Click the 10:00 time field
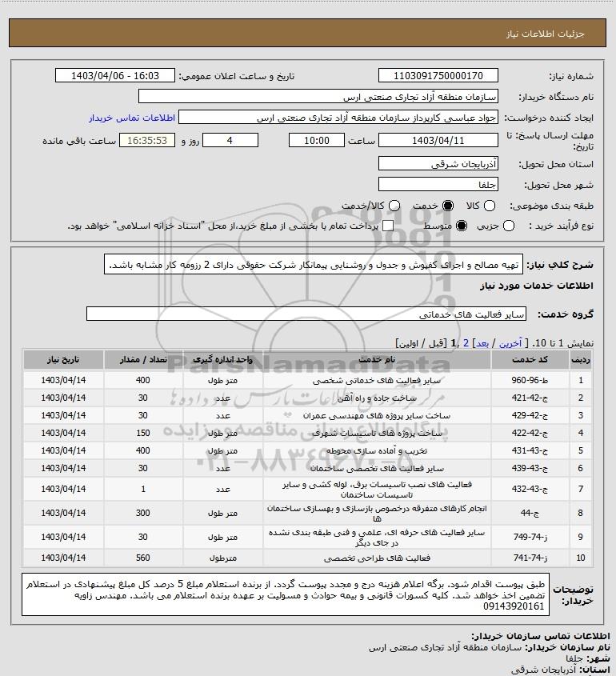Image resolution: width=616 pixels, height=676 pixels. (317, 141)
